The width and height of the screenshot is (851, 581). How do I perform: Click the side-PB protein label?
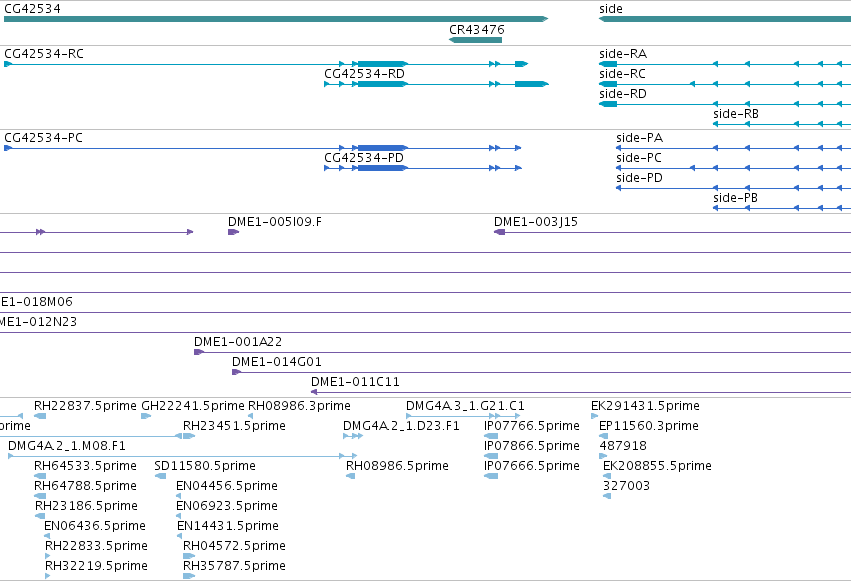735,198
